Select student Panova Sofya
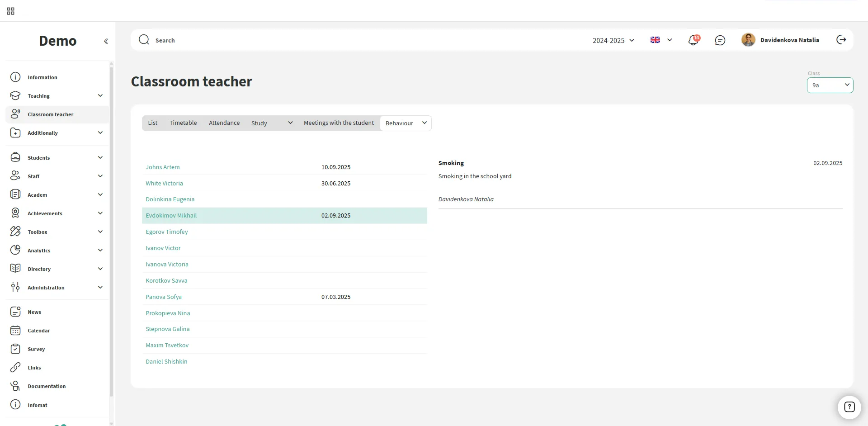The image size is (868, 426). click(164, 297)
